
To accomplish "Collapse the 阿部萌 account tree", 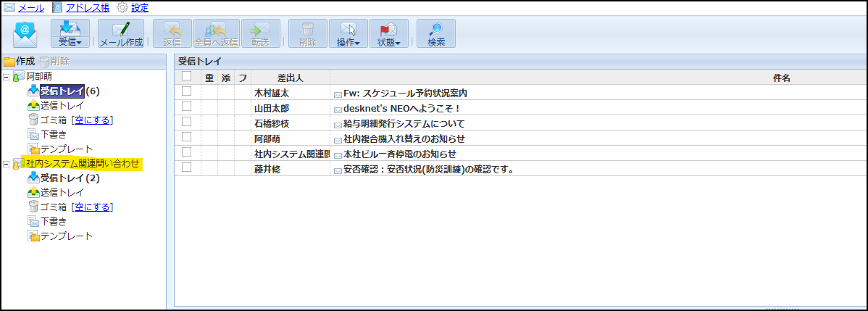I will click(x=7, y=77).
